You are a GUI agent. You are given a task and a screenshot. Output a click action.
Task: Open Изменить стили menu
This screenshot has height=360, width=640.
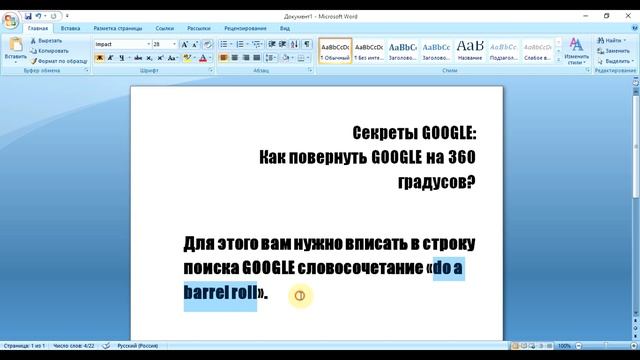[576, 51]
